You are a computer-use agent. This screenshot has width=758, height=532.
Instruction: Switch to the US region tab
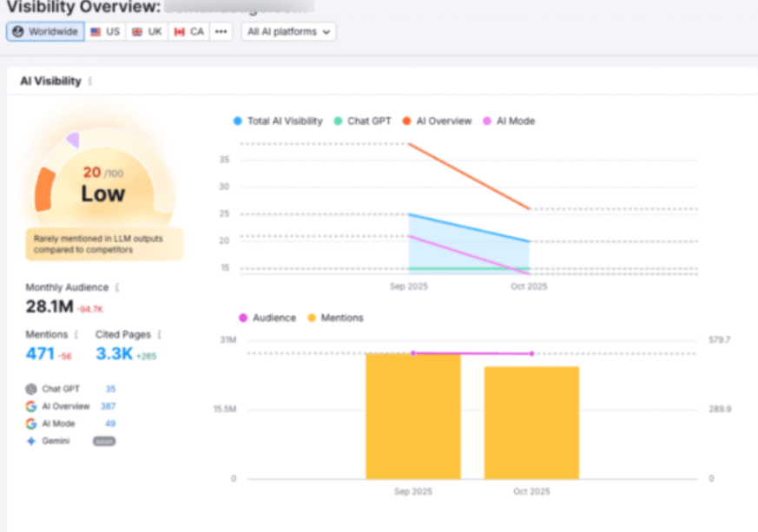[x=105, y=32]
